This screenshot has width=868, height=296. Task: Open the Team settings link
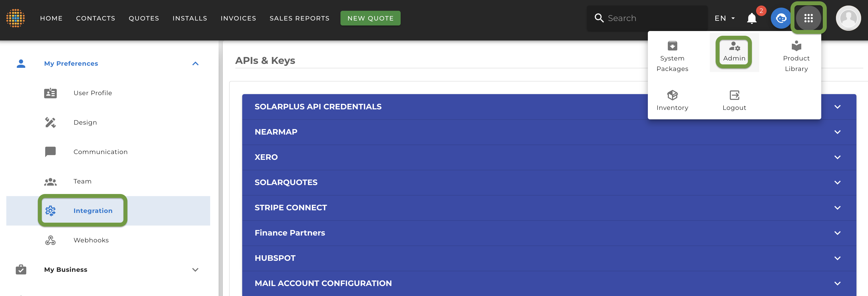point(82,181)
